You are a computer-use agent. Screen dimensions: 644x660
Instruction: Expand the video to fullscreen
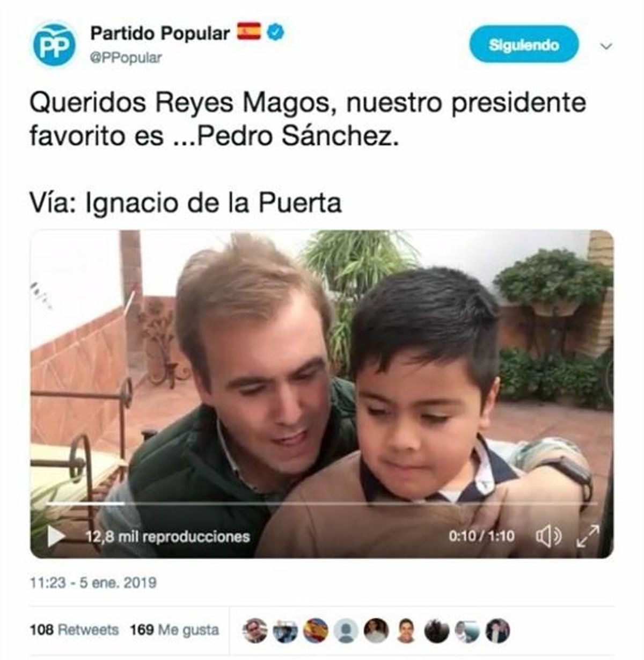[x=587, y=536]
